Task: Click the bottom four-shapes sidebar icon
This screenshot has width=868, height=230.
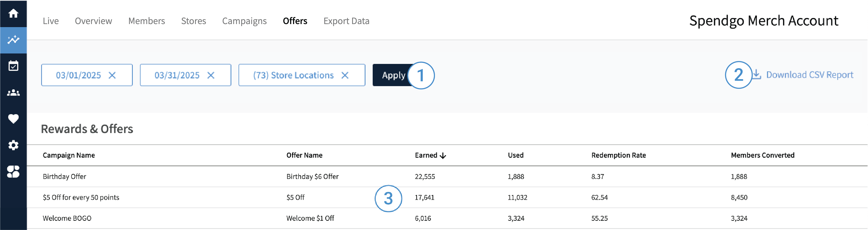Action: [13, 171]
